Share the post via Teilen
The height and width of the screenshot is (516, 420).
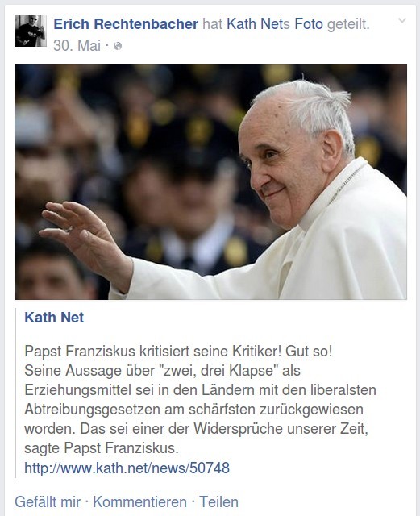point(219,502)
